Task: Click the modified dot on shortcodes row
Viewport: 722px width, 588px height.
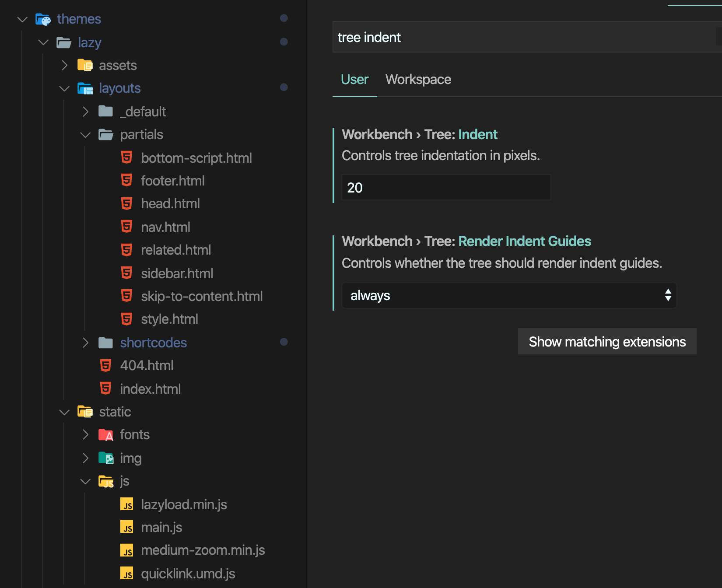Action: [284, 342]
